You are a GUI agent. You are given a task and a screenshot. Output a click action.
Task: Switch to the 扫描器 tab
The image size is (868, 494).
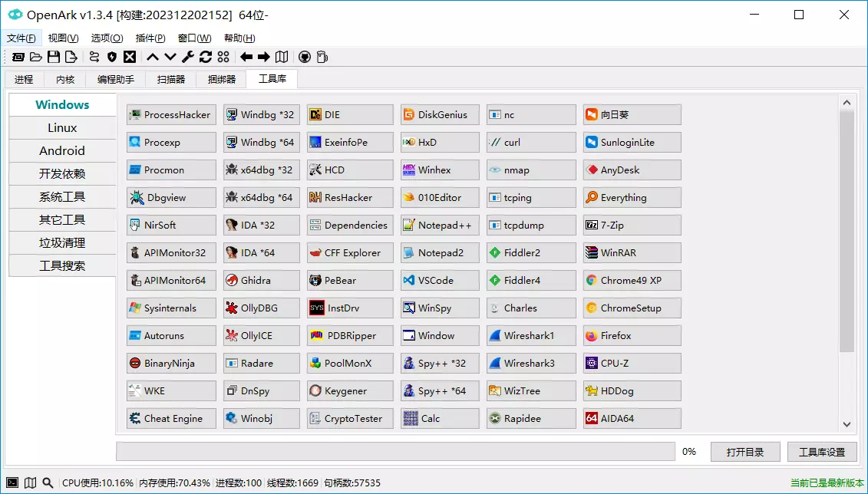171,79
